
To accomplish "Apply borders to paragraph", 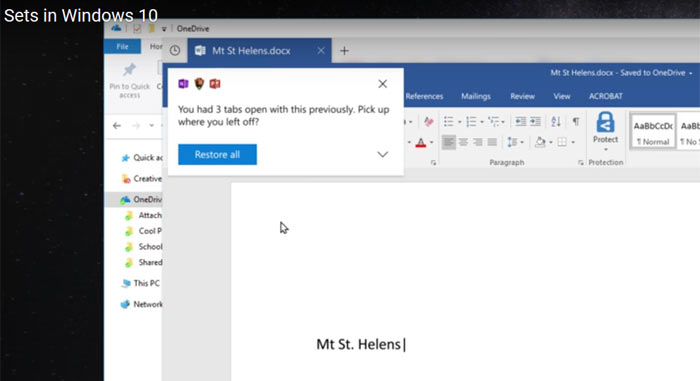I will 562,142.
